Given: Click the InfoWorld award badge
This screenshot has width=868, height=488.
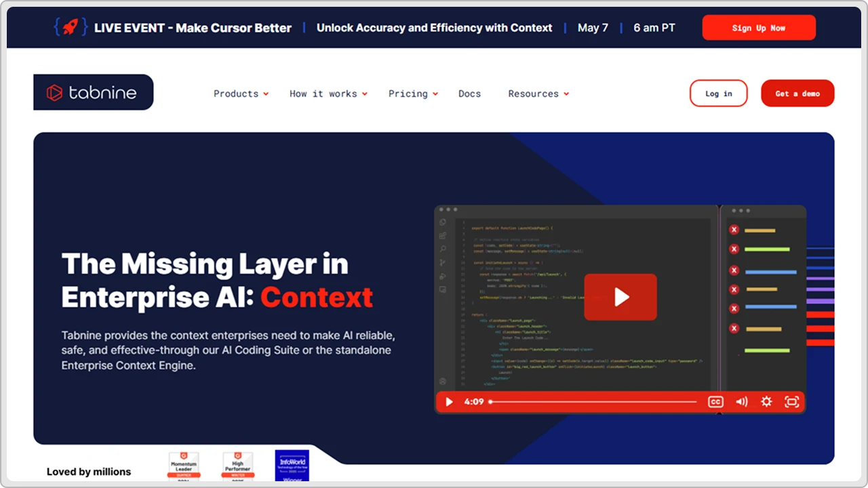Looking at the screenshot, I should pos(292,466).
